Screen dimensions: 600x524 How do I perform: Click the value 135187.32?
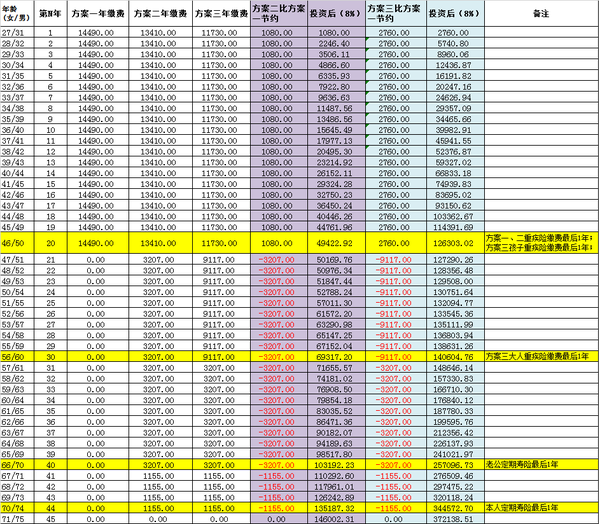click(336, 508)
